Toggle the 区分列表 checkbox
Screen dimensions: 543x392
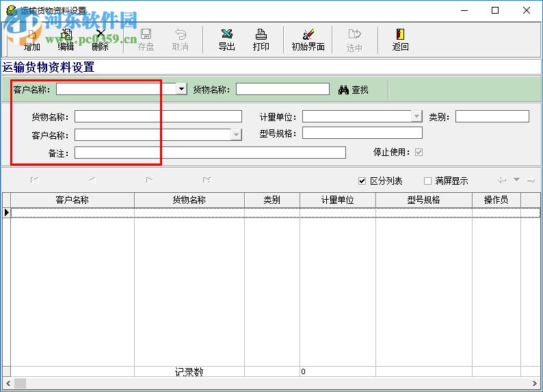pos(362,181)
